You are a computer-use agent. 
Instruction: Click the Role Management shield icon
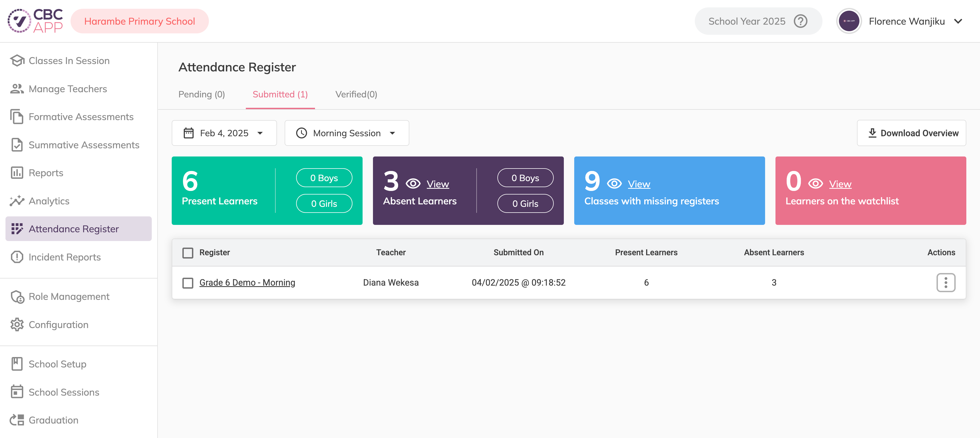17,297
